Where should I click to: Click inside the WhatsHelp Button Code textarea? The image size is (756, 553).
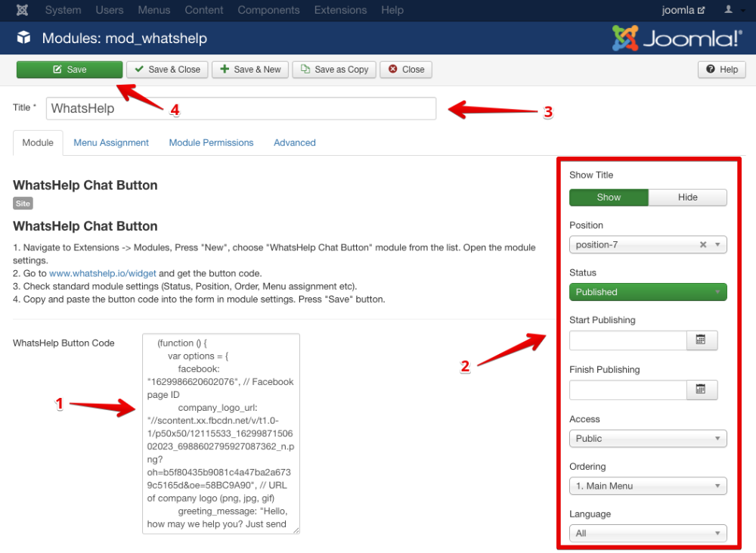(221, 433)
